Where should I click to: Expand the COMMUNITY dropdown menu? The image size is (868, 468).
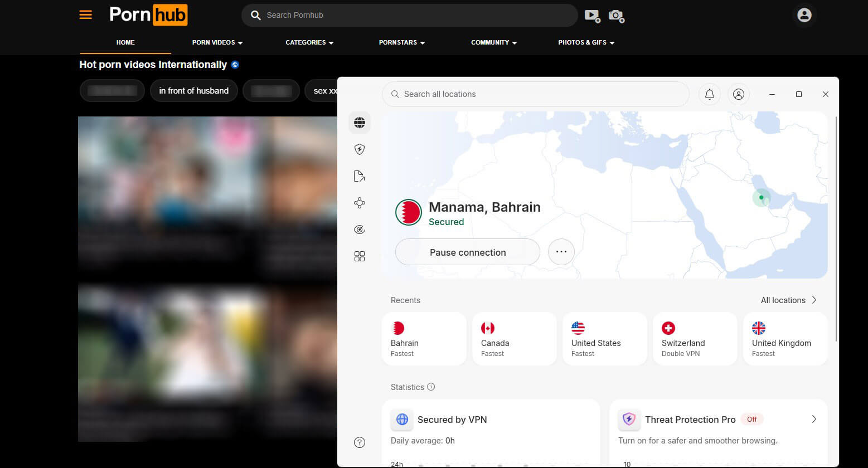(x=494, y=42)
